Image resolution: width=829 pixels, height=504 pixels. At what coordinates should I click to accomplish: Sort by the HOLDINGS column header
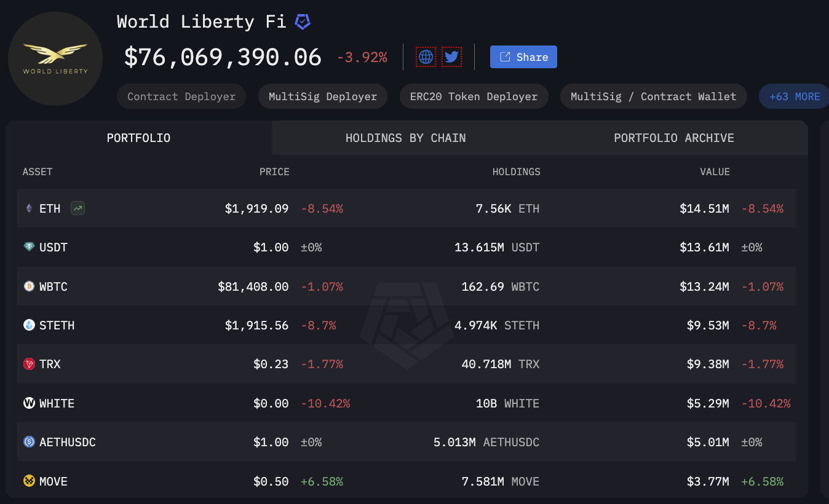(516, 171)
